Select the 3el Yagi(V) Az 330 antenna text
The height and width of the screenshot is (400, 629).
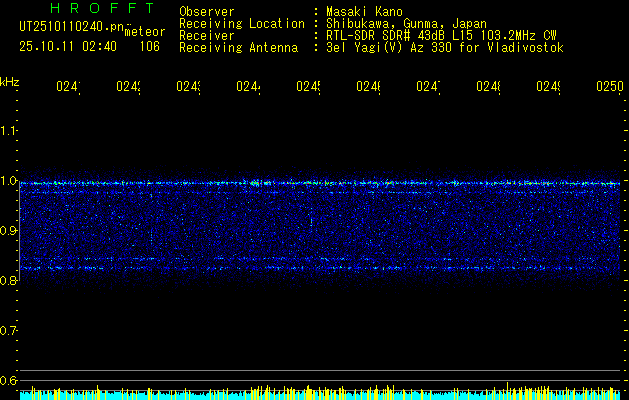(445, 48)
